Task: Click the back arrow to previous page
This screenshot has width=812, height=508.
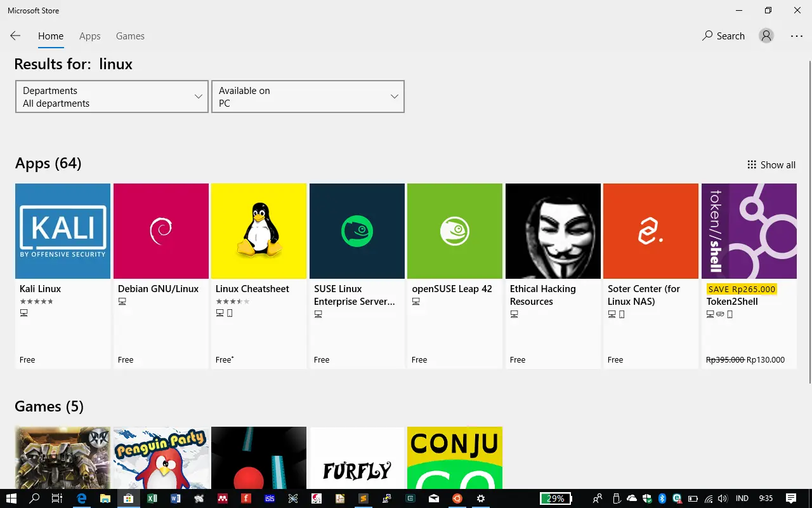Action: [x=15, y=36]
